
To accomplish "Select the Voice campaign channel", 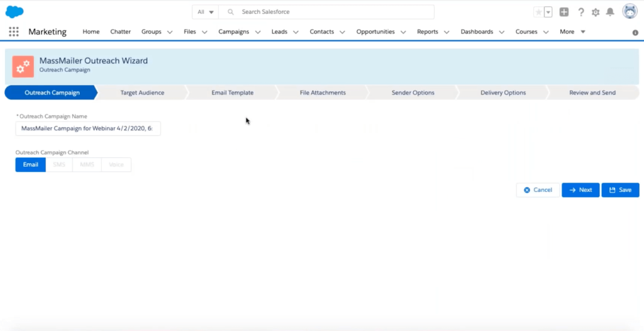I will click(116, 165).
